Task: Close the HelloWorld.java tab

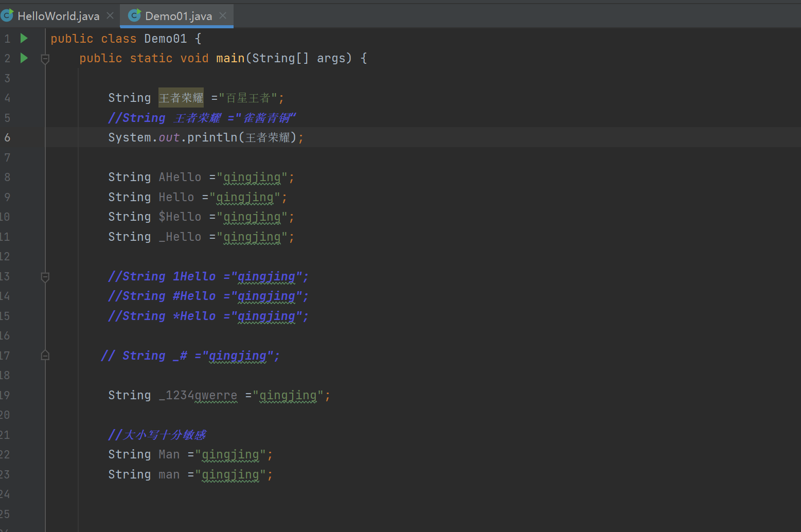Action: pyautogui.click(x=110, y=16)
